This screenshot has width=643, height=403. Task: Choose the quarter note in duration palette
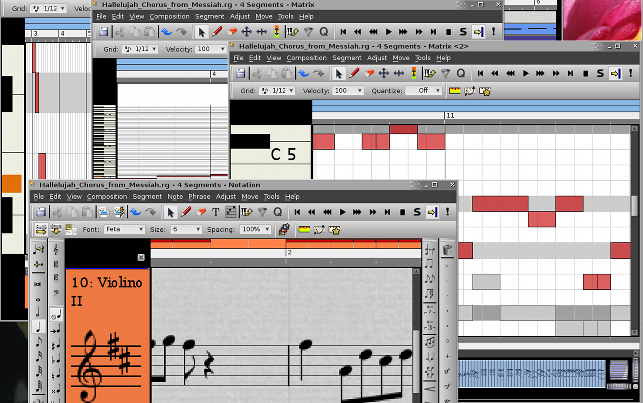[x=39, y=327]
